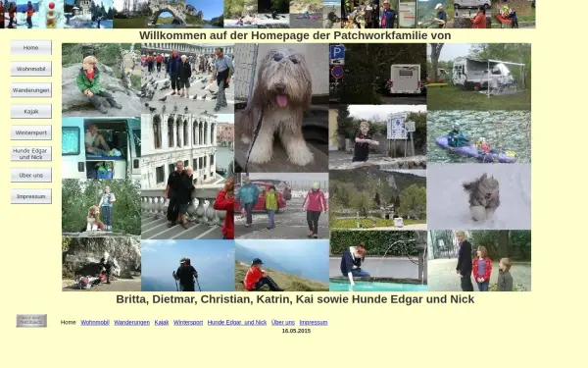Open the Über uns sidebar button

pyautogui.click(x=31, y=175)
